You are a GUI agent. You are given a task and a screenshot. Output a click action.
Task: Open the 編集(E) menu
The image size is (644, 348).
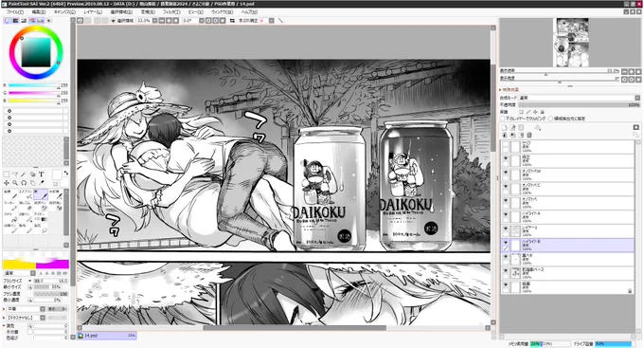tap(40, 12)
